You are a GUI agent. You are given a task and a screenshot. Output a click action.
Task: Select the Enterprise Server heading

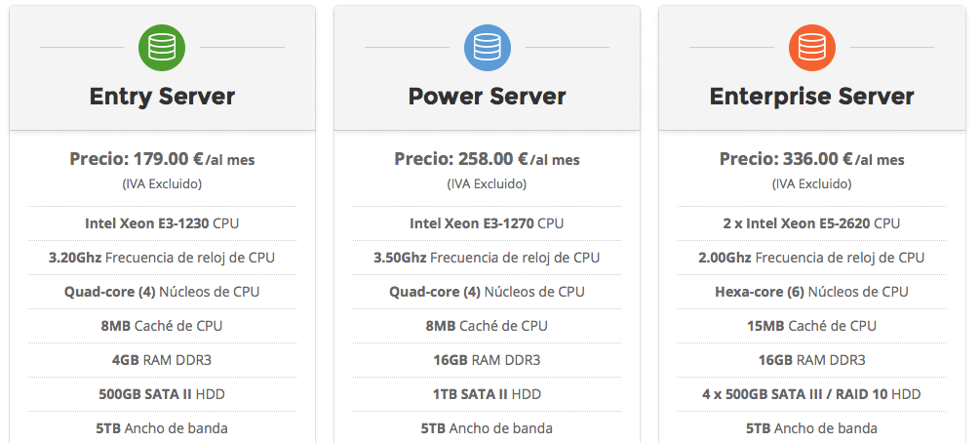tap(811, 97)
